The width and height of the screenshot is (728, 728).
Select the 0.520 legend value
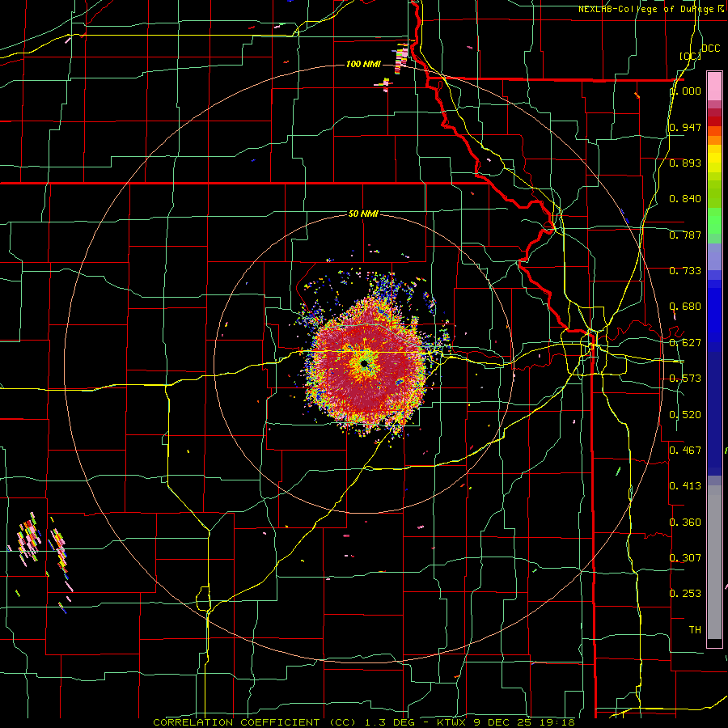point(685,414)
